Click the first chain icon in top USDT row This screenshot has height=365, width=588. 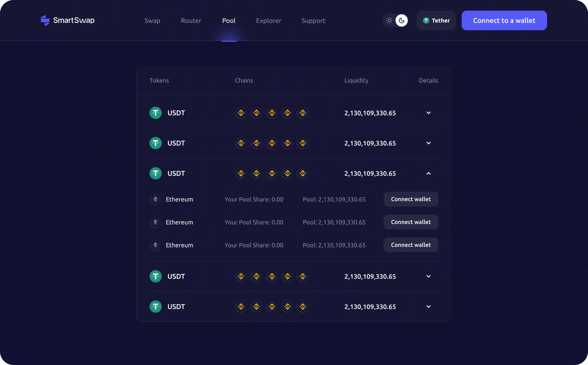point(241,113)
